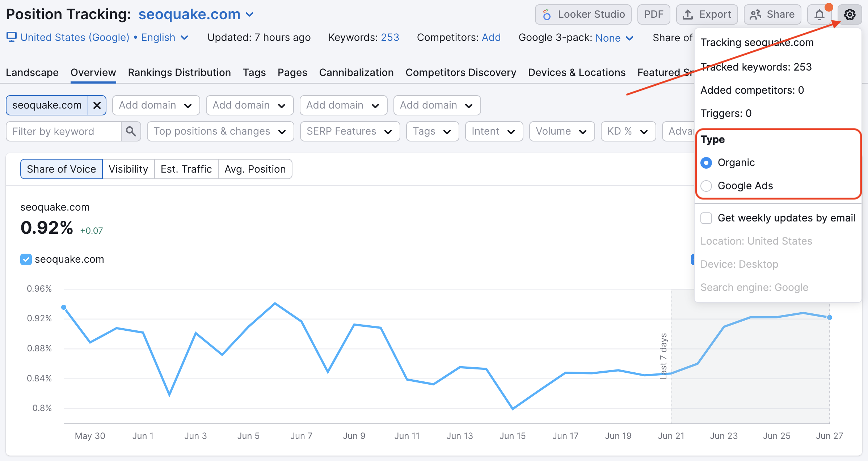Open Rankings Distribution tab
Image resolution: width=868 pixels, height=461 pixels.
point(179,72)
